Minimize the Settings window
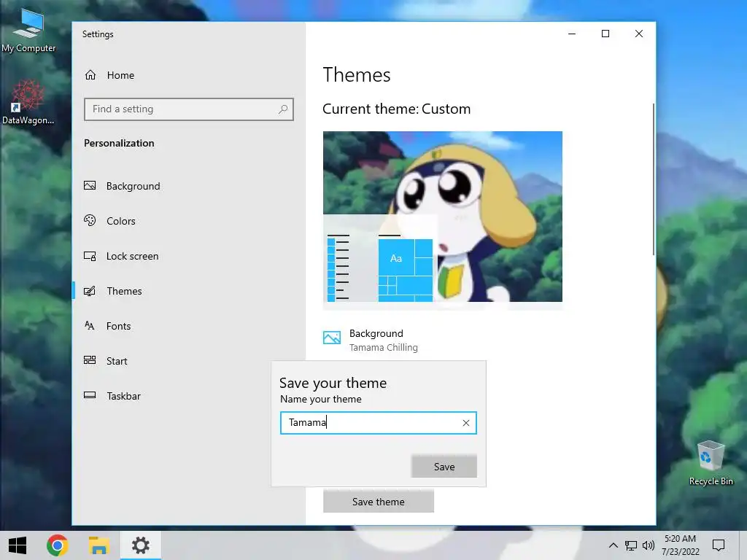747x560 pixels. [x=572, y=34]
